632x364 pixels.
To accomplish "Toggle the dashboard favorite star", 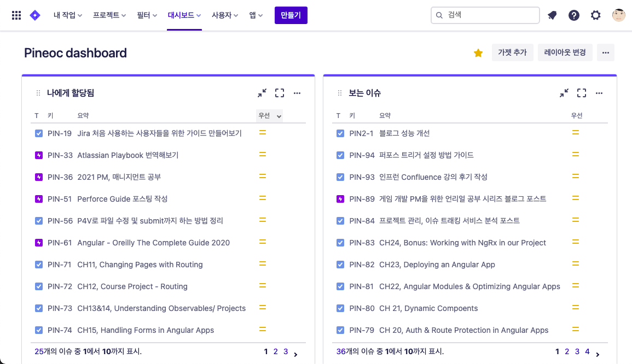I will (478, 53).
